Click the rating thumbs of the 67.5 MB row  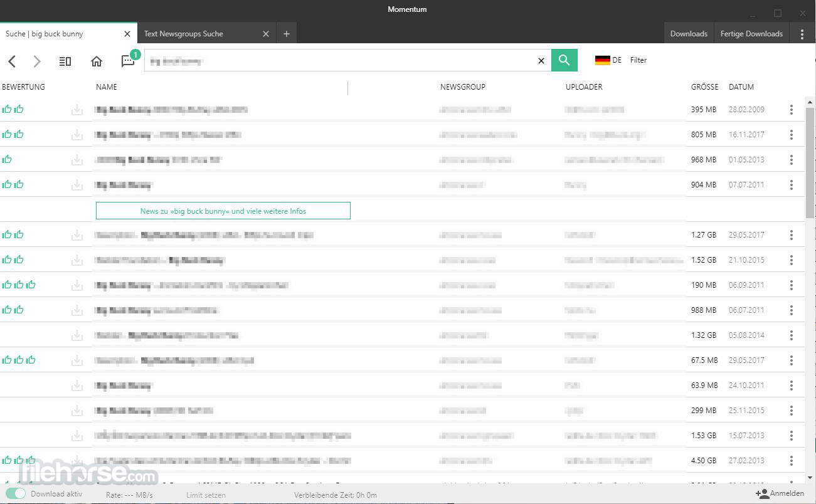point(18,360)
